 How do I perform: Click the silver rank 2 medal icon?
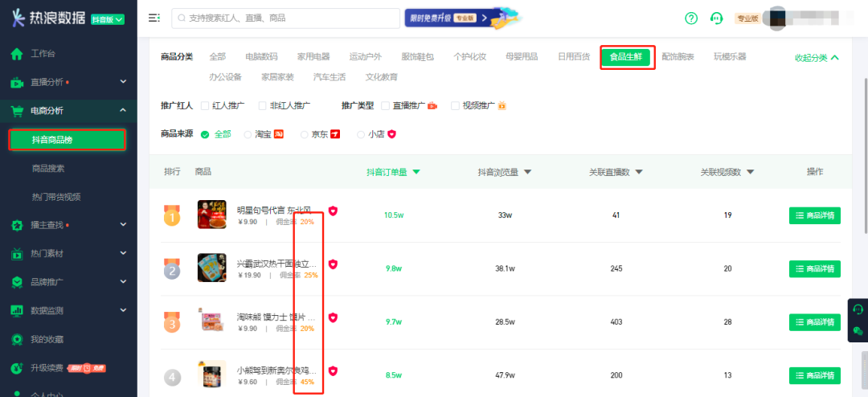(x=172, y=269)
